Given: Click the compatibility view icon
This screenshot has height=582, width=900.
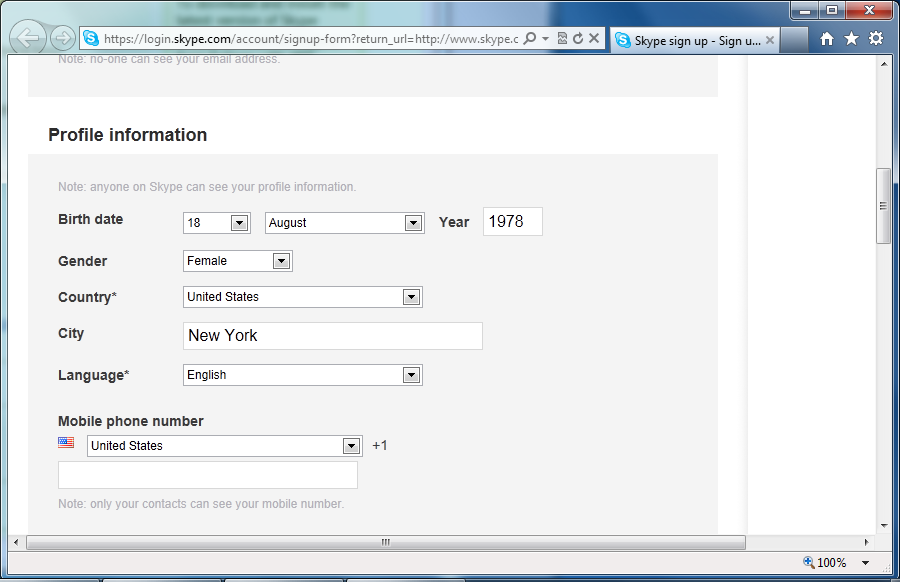Looking at the screenshot, I should click(x=562, y=39).
